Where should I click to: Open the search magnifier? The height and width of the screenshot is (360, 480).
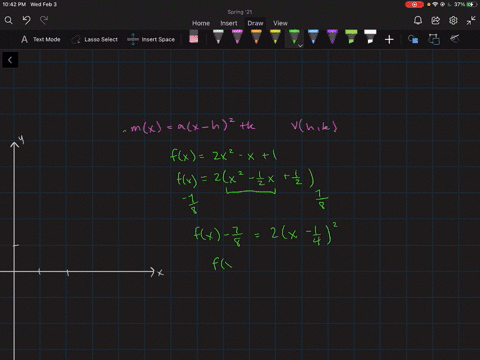(8, 21)
